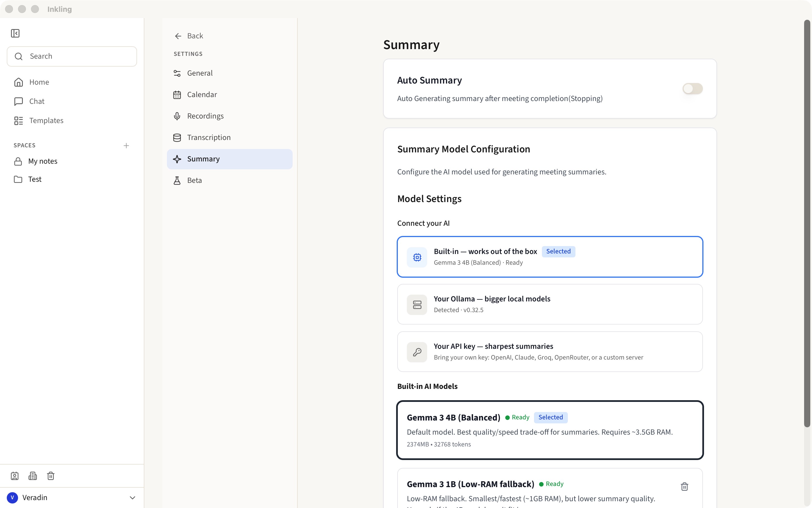This screenshot has height=508, width=812.
Task: Select Your API key — sharpest summaries
Action: tap(550, 352)
